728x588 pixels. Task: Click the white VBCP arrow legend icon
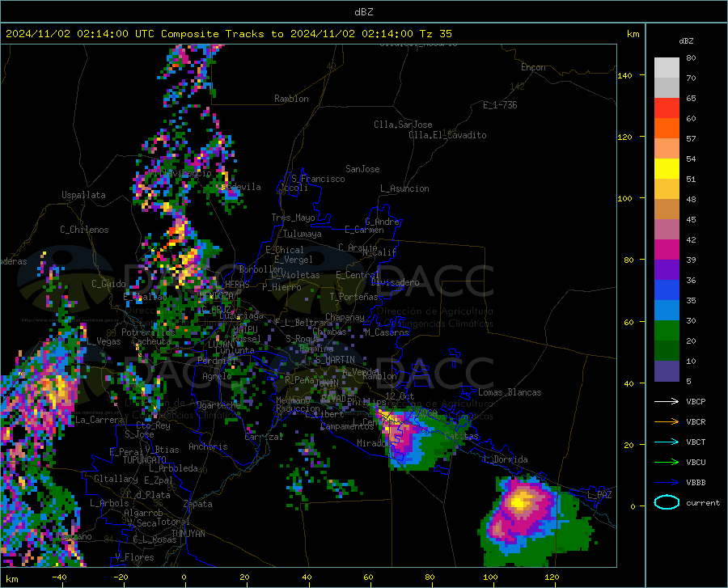pos(667,401)
